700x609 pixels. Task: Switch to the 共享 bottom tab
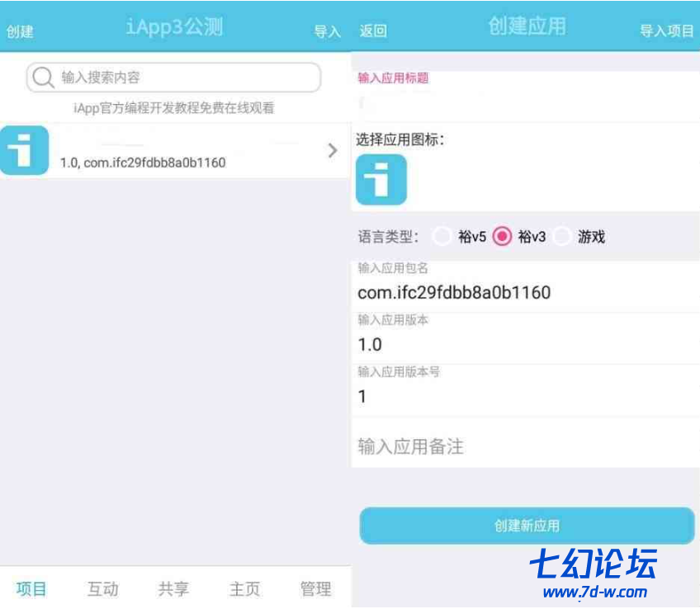click(x=173, y=589)
